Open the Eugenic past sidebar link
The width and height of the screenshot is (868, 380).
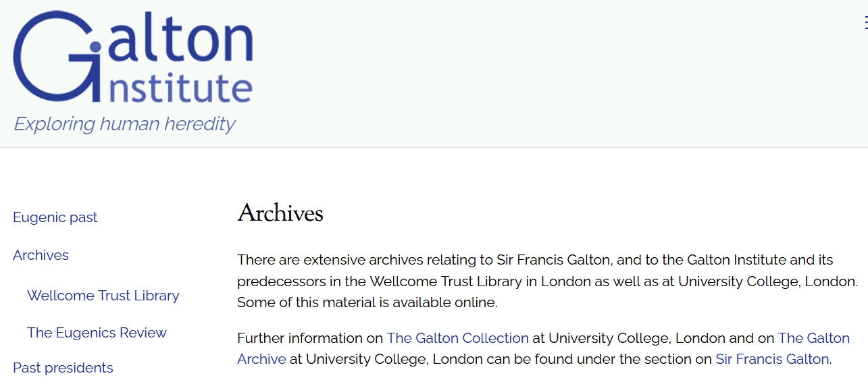[55, 217]
